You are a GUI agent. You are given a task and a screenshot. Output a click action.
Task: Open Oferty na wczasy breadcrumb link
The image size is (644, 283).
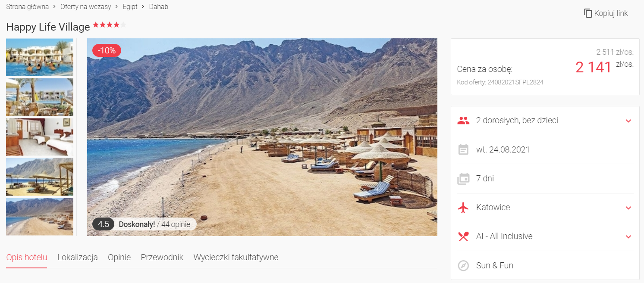click(x=86, y=6)
